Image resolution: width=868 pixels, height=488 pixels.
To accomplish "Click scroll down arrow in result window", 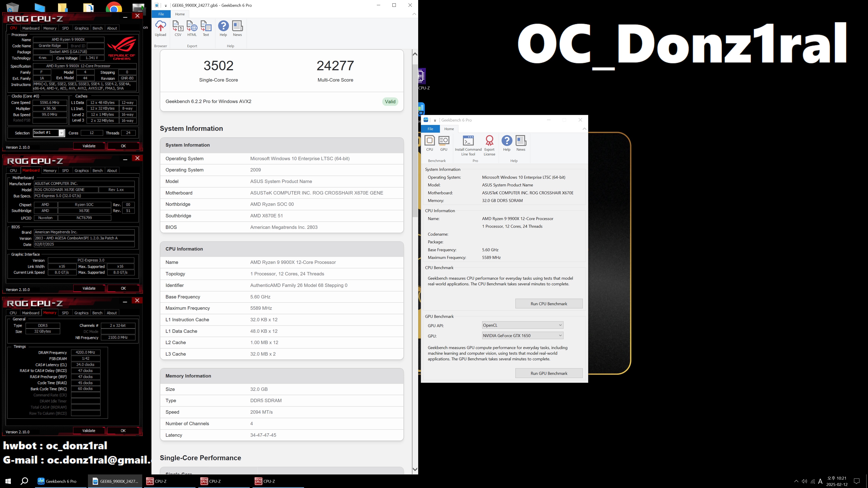I will point(415,469).
